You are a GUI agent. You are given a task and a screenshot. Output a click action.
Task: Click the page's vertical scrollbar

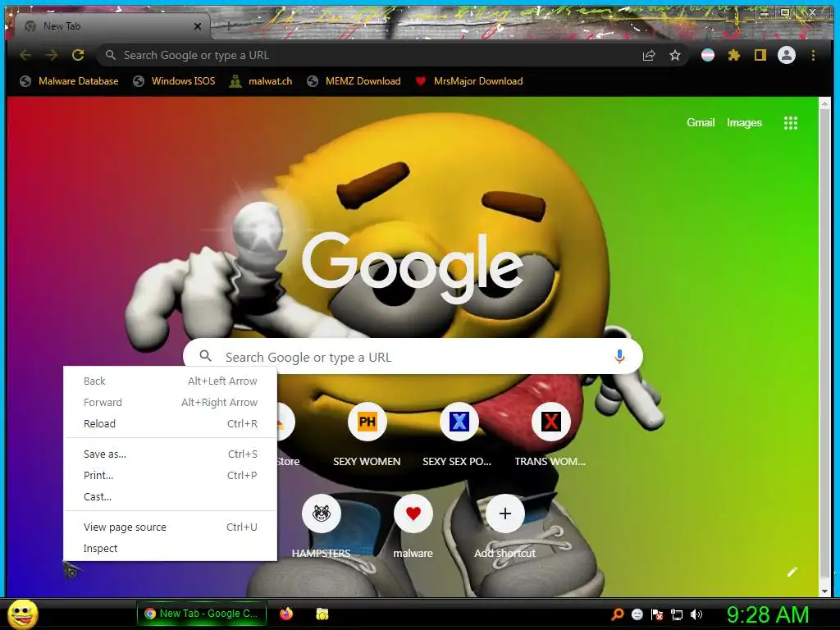tap(825, 345)
